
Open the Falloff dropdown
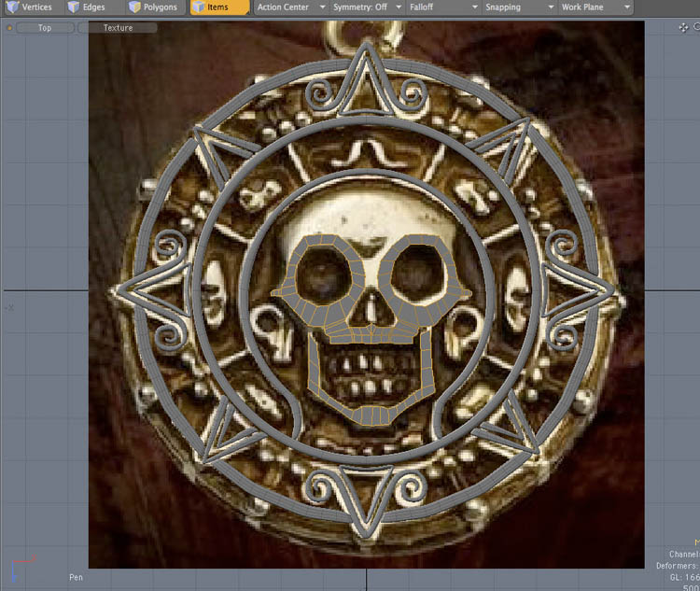click(442, 7)
